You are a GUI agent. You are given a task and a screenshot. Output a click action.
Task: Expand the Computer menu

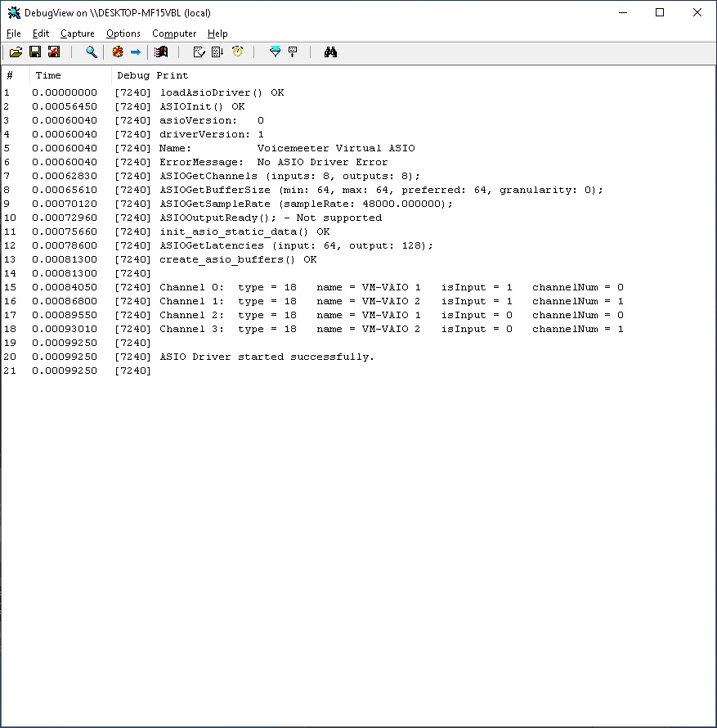pos(174,34)
